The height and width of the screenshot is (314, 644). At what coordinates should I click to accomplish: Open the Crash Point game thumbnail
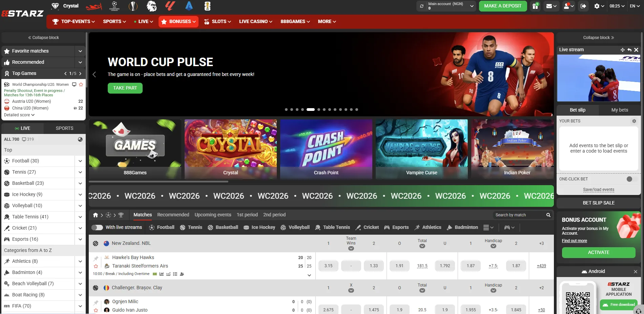click(326, 149)
